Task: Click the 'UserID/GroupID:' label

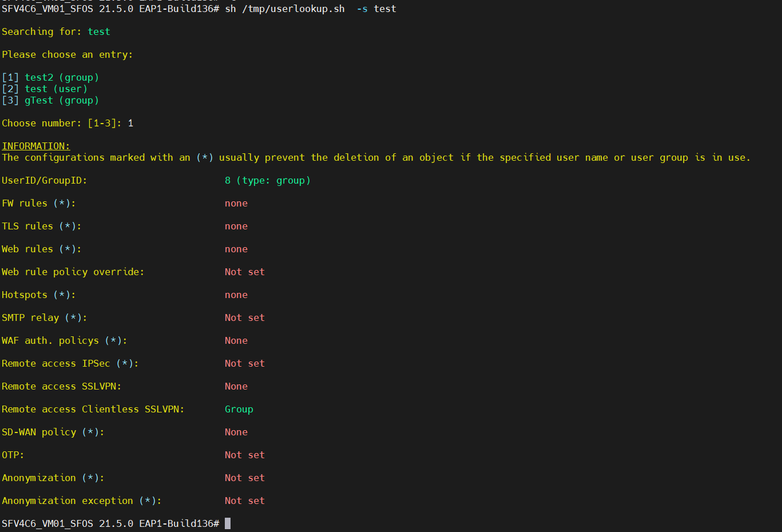Action: pos(45,180)
